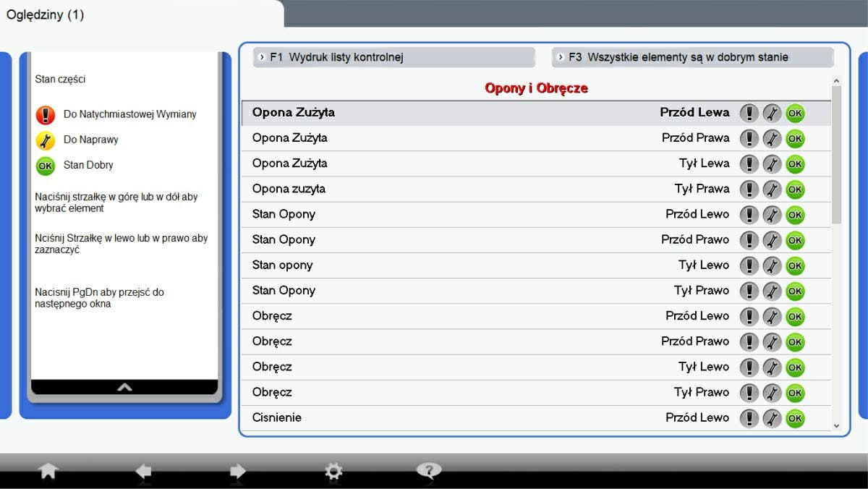Viewport: 868px width, 489px height.
Task: Click the Do Naprawy legend wrench icon
Action: [x=46, y=140]
